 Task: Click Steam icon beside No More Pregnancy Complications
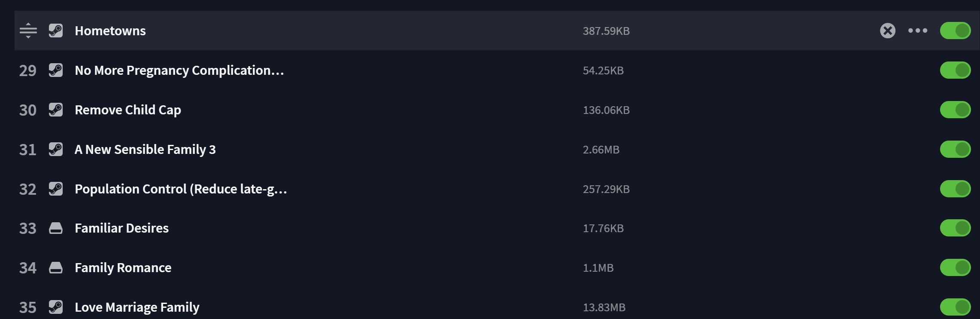(x=56, y=70)
